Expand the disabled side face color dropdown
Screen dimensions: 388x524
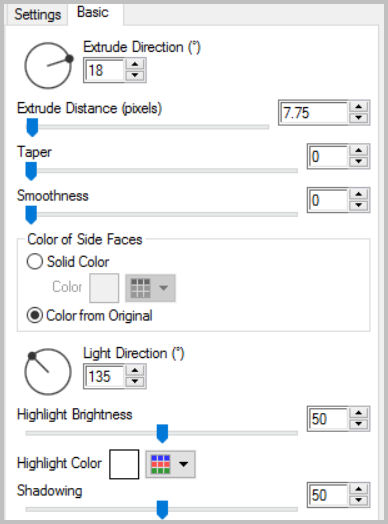[150, 288]
